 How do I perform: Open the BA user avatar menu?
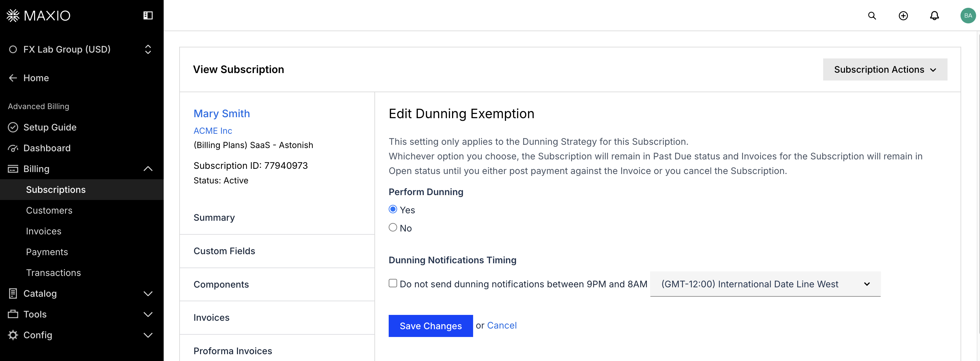click(x=968, y=16)
